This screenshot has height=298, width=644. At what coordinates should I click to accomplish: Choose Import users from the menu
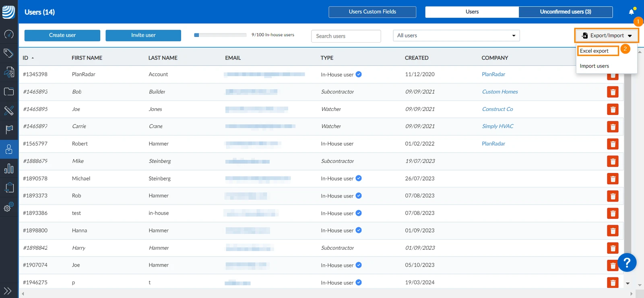(x=594, y=66)
